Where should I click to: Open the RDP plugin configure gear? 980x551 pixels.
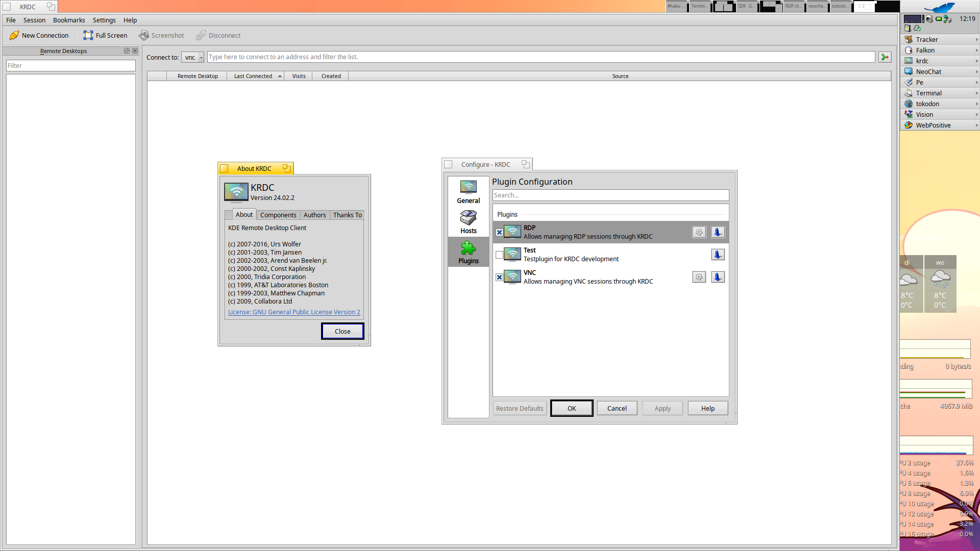pos(699,232)
